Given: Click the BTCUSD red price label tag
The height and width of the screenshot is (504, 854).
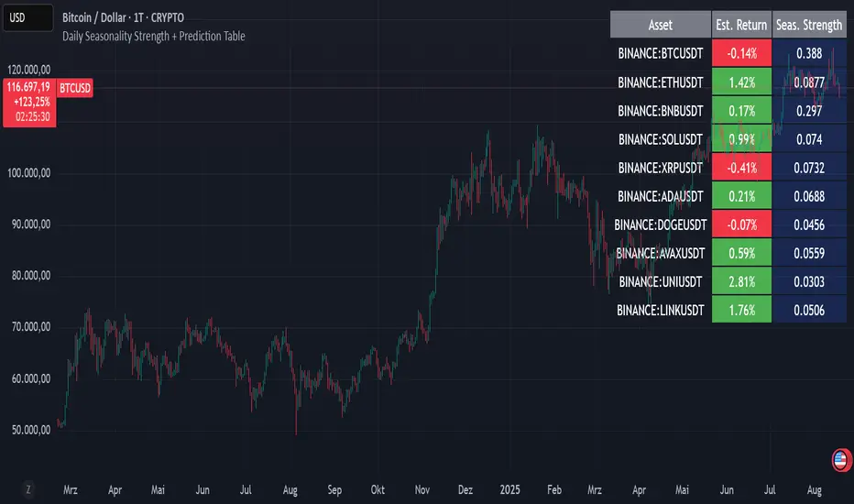Looking at the screenshot, I should [74, 88].
